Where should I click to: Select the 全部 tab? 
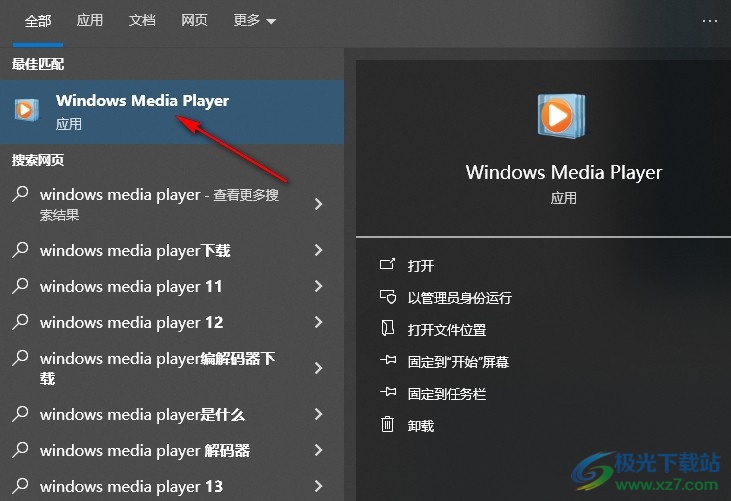pos(38,21)
